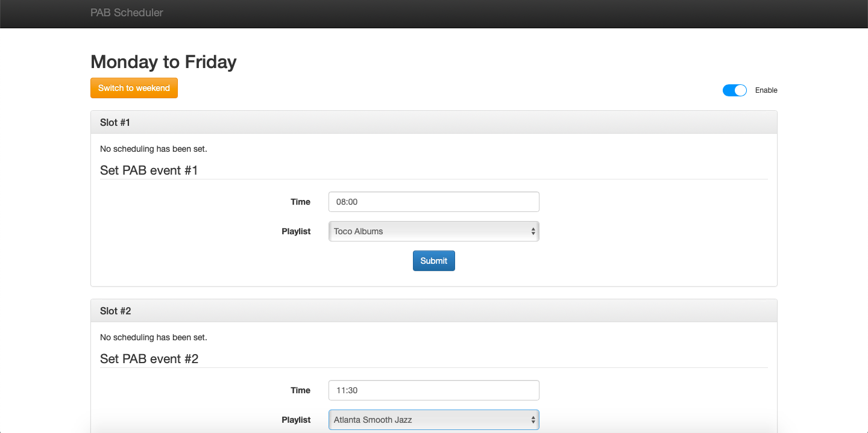868x433 pixels.
Task: Click the Playlist label in Slot #1
Action: pyautogui.click(x=296, y=231)
